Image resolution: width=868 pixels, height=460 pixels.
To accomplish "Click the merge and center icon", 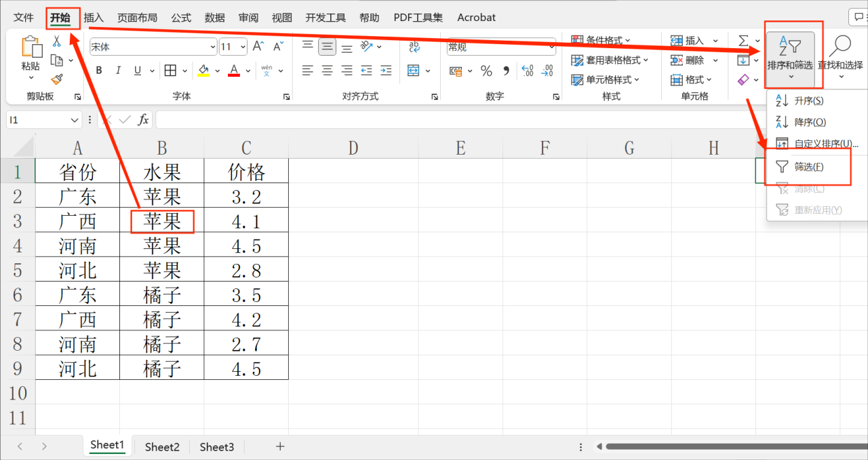I will tap(414, 71).
